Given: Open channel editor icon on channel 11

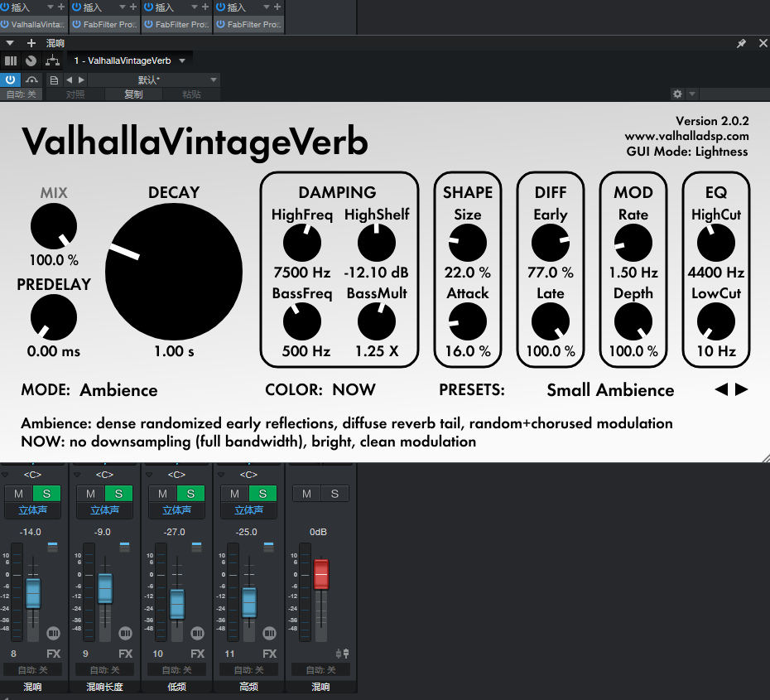Looking at the screenshot, I should [x=270, y=633].
